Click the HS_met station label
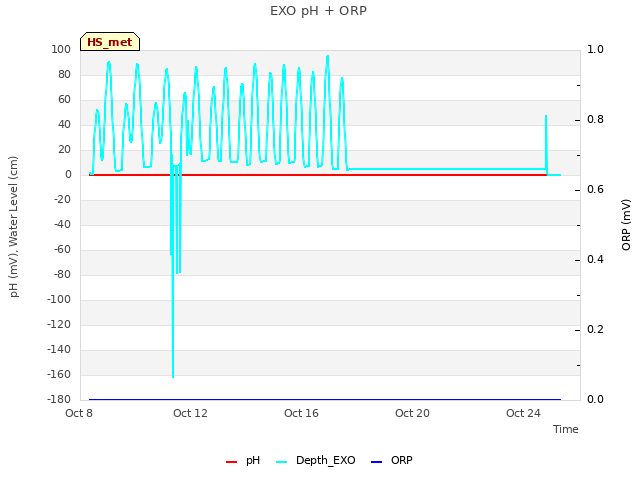 (110, 42)
